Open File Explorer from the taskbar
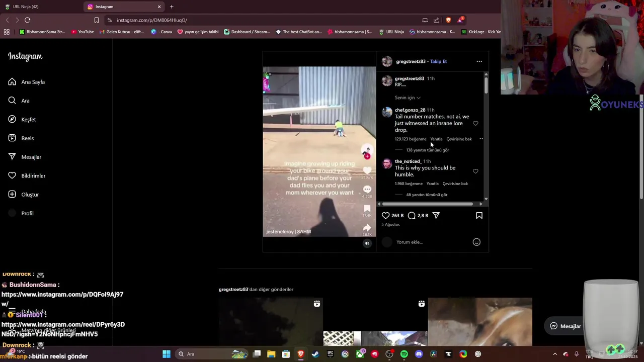Viewport: 644px width, 362px height. tap(271, 354)
